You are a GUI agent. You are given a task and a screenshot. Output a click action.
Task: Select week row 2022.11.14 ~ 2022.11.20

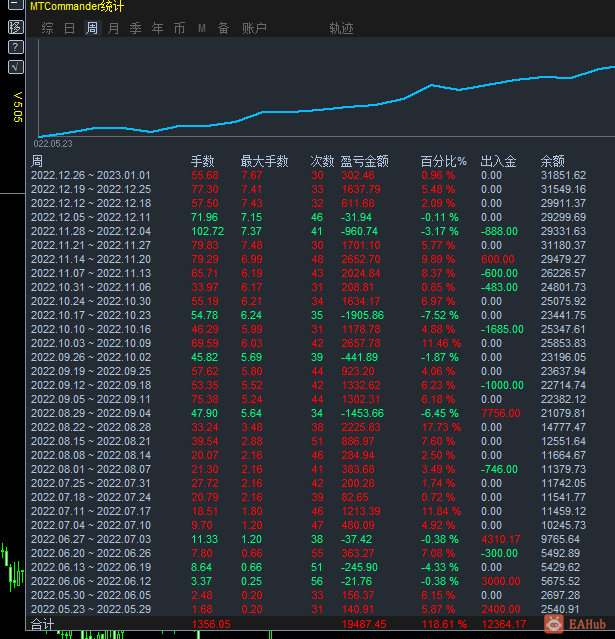(309, 259)
